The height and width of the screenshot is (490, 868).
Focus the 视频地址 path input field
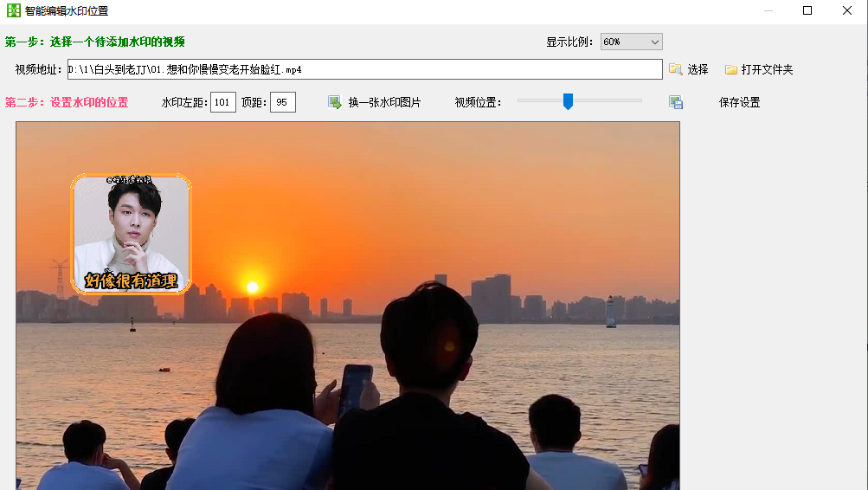coord(365,69)
